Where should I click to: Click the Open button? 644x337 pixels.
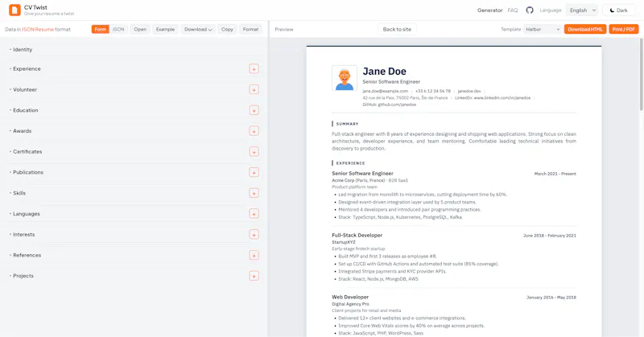(x=140, y=29)
